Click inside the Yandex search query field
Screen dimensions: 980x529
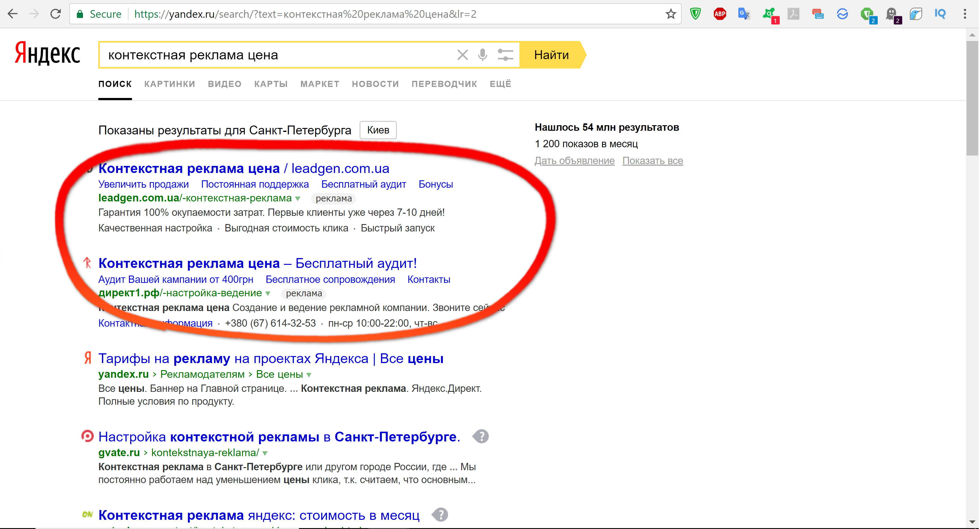coord(278,55)
